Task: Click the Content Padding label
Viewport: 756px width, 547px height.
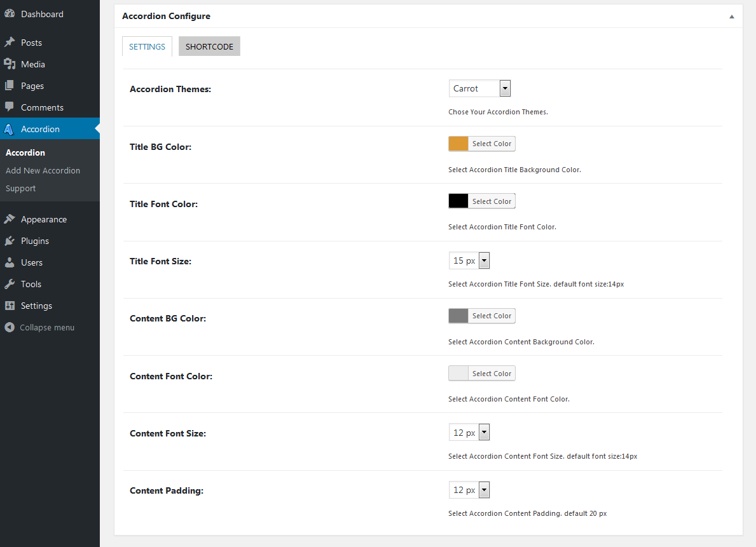Action: pos(167,490)
